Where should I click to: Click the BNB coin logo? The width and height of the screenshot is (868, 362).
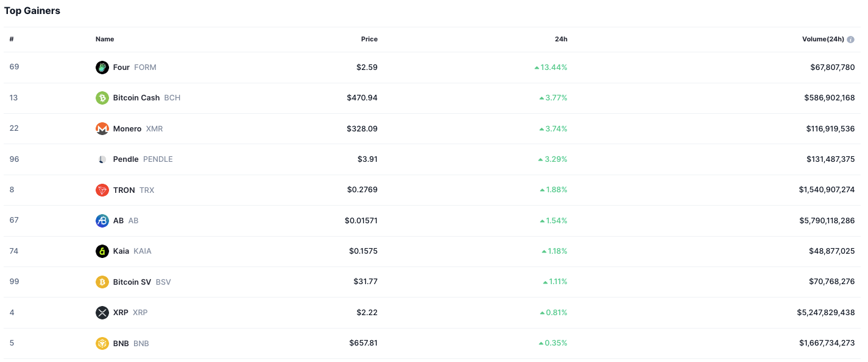coord(102,344)
